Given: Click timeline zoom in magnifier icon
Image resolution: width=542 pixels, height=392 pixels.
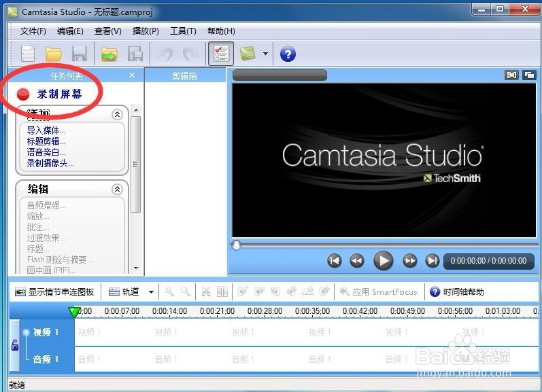Looking at the screenshot, I should click(169, 291).
